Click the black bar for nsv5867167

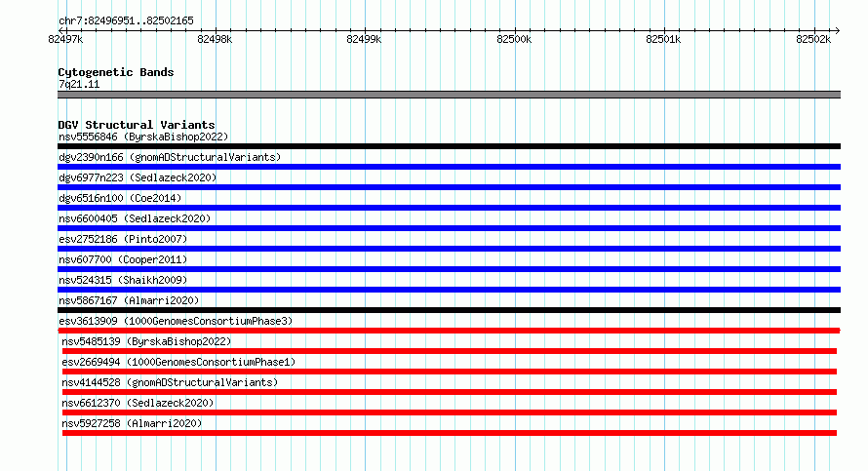pos(449,310)
